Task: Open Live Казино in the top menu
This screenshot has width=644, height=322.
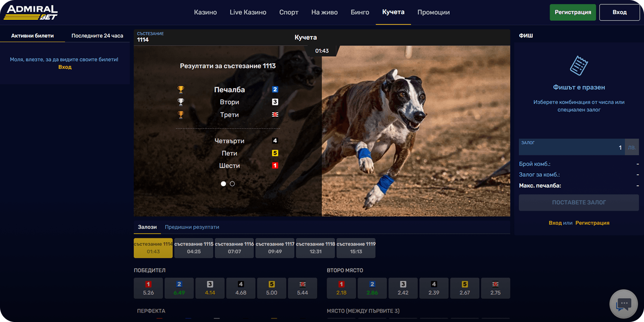Action: (x=248, y=12)
